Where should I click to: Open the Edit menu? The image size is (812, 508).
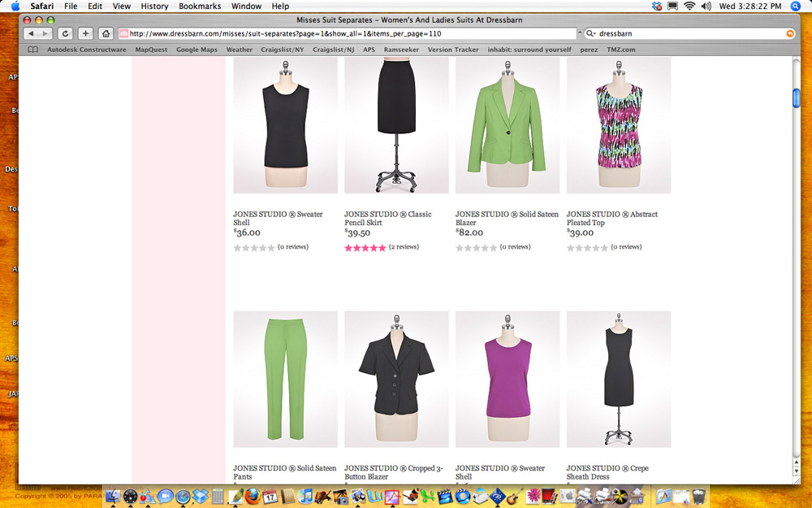pyautogui.click(x=95, y=7)
